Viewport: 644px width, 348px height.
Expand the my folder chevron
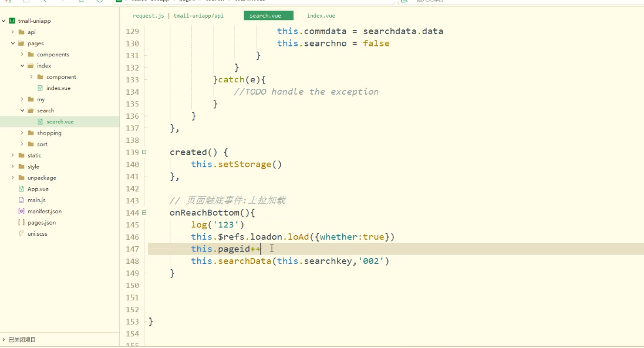[x=22, y=99]
